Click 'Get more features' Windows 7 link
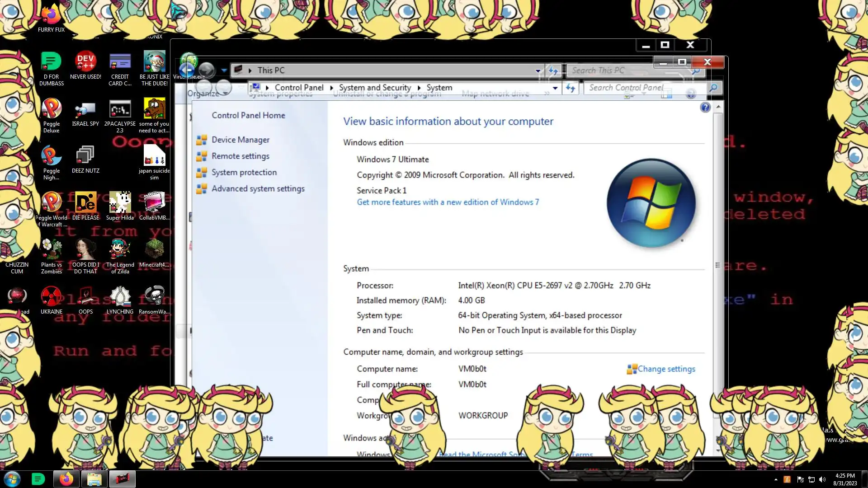The height and width of the screenshot is (488, 868). [x=448, y=202]
